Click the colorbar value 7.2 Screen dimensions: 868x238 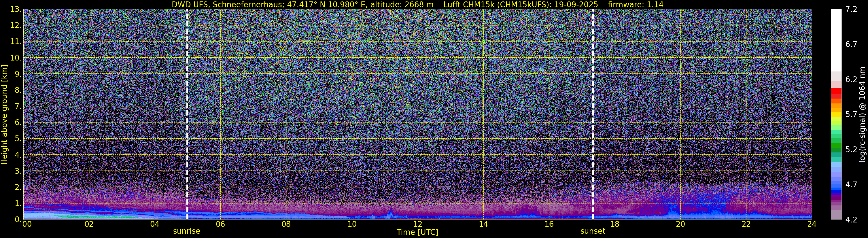tap(852, 10)
